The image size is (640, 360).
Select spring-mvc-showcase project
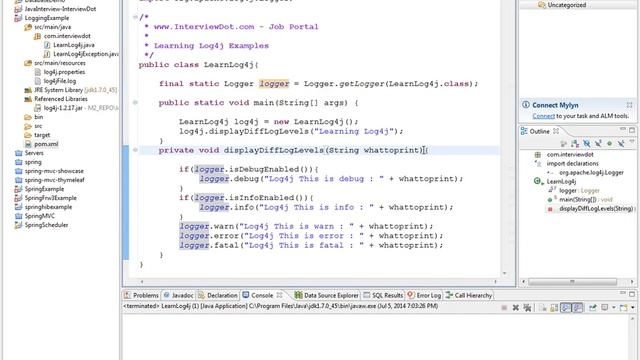[54, 171]
